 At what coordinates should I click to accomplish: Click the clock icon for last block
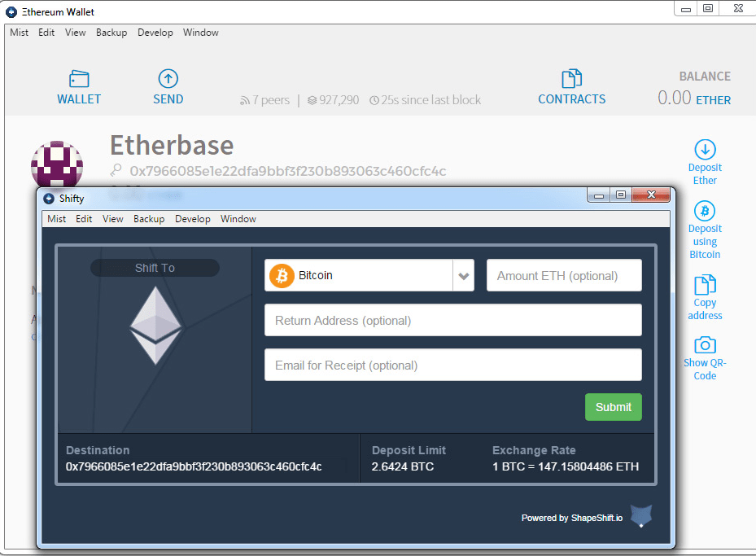click(374, 100)
